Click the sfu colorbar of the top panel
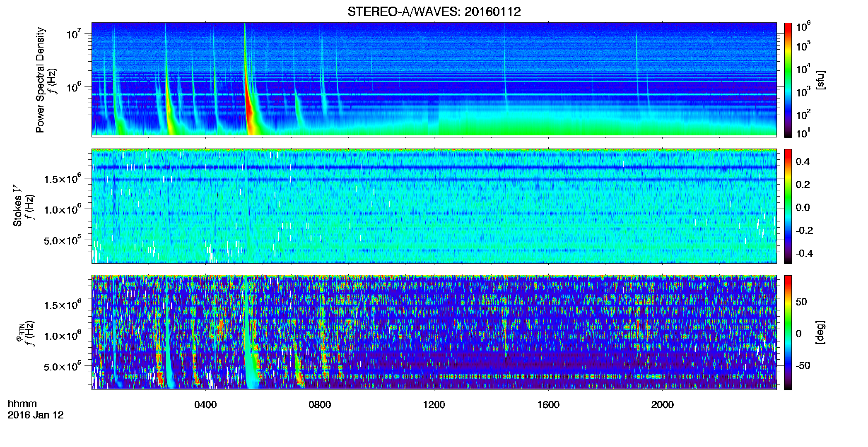The width and height of the screenshot is (868, 447). 788,80
